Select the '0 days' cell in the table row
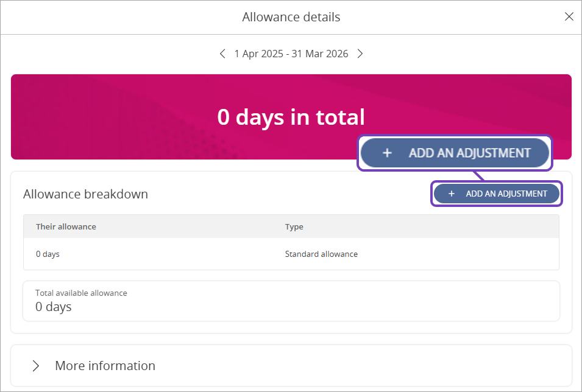 48,254
